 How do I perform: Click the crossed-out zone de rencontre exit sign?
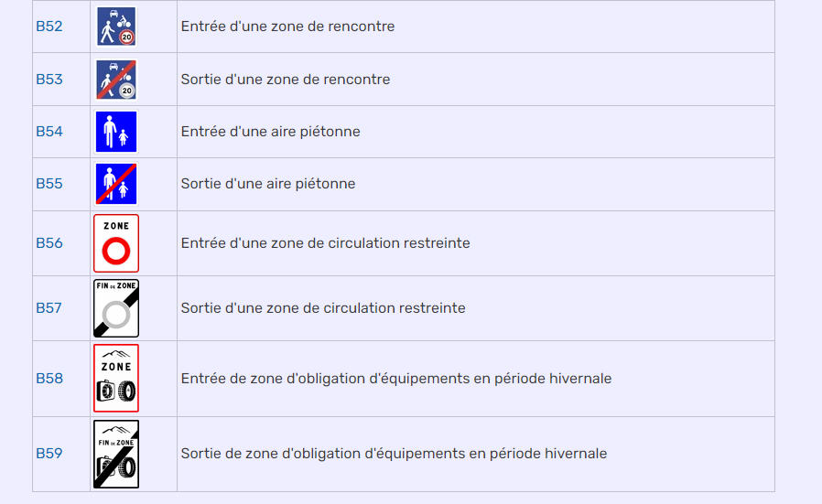[x=116, y=79]
